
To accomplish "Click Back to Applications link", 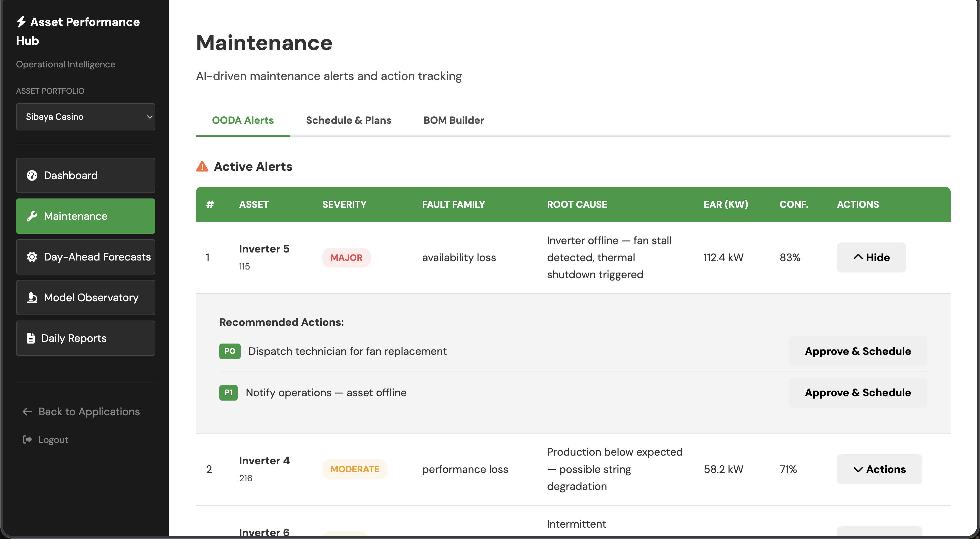I will pos(81,412).
